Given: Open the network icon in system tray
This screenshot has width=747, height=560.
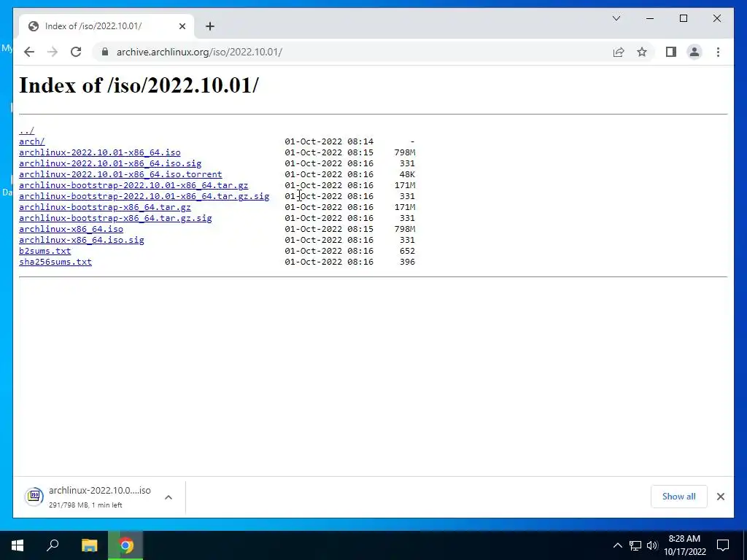Looking at the screenshot, I should (635, 545).
